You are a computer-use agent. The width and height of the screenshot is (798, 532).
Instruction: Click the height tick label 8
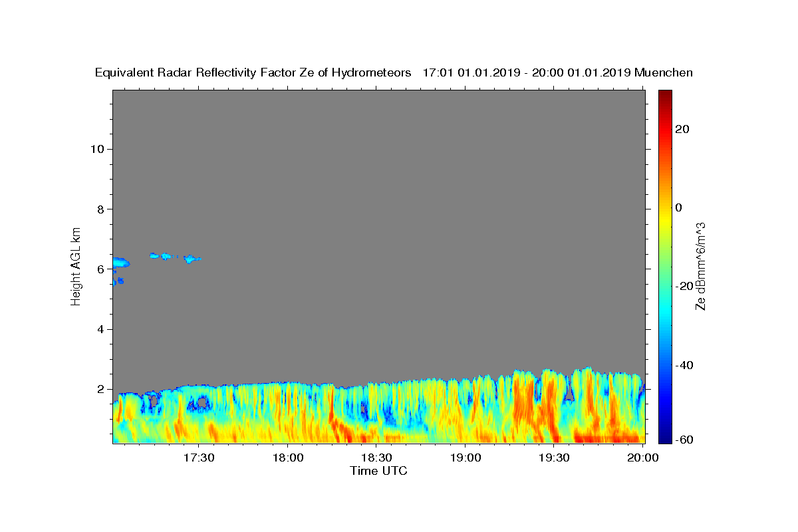(99, 209)
